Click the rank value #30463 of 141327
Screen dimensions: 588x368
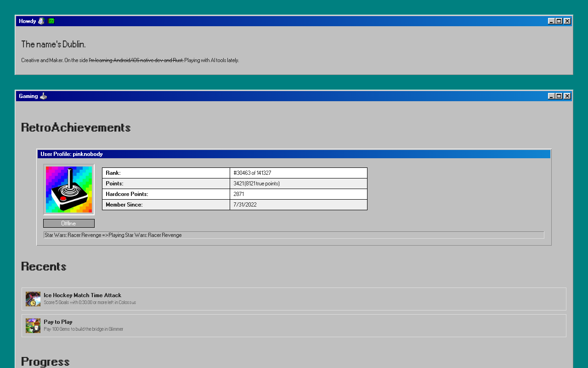299,173
